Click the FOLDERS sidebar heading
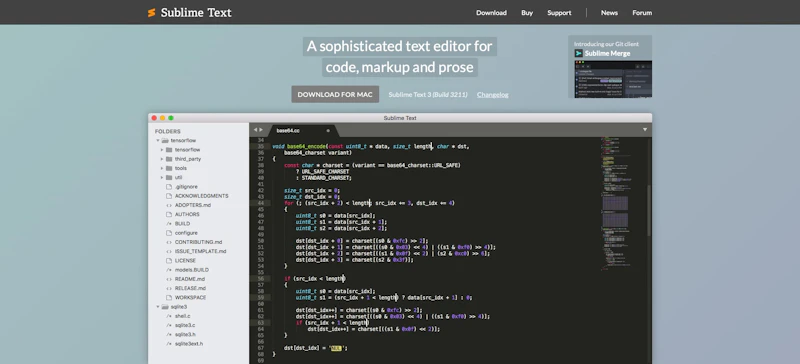Viewport: 800px width, 364px height. tap(168, 131)
